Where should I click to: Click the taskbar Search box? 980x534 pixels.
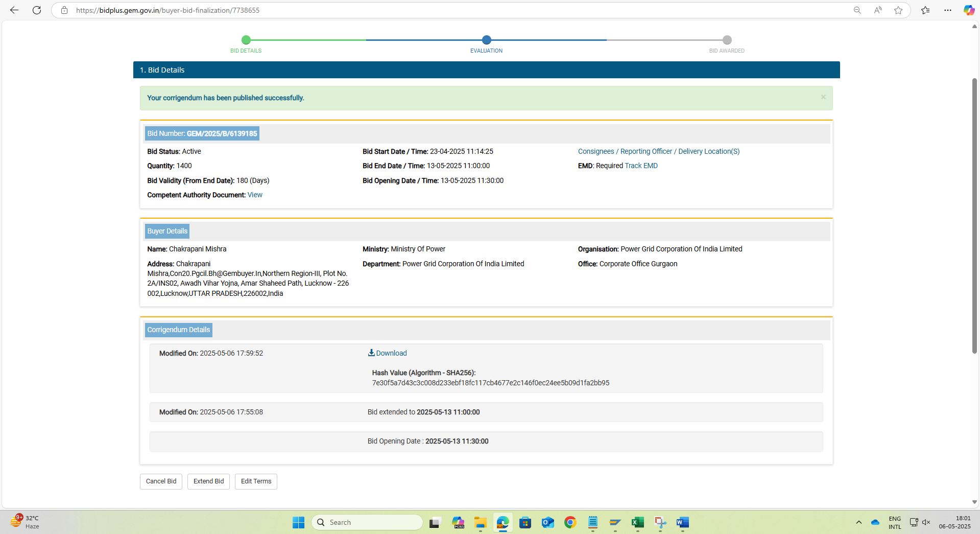point(367,522)
